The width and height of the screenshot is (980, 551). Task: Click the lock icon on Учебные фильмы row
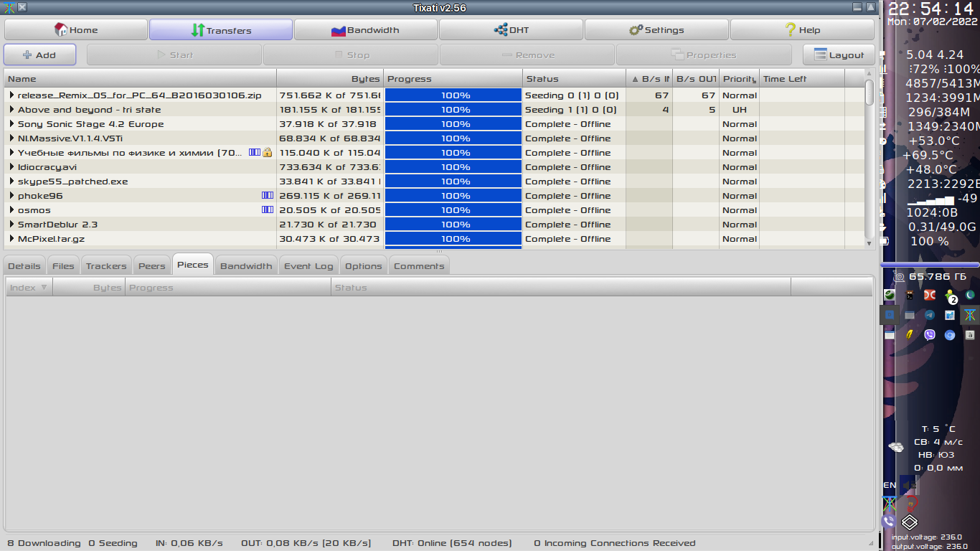pyautogui.click(x=267, y=152)
